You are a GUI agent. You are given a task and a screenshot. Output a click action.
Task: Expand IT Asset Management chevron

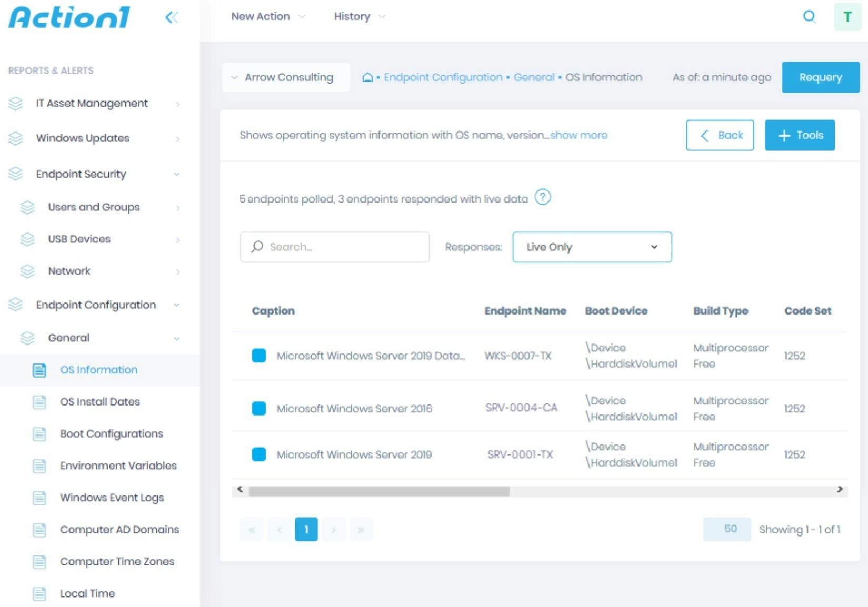[x=178, y=104]
